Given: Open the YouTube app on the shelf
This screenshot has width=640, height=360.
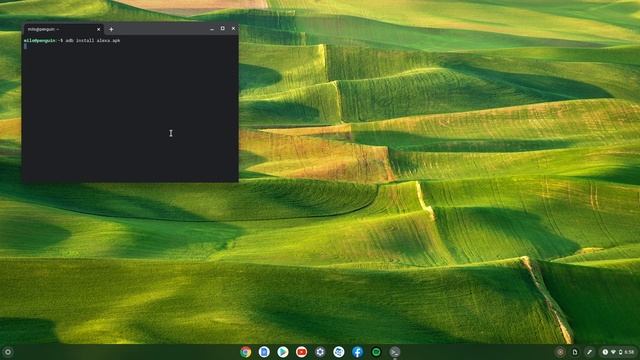Looking at the screenshot, I should click(302, 352).
